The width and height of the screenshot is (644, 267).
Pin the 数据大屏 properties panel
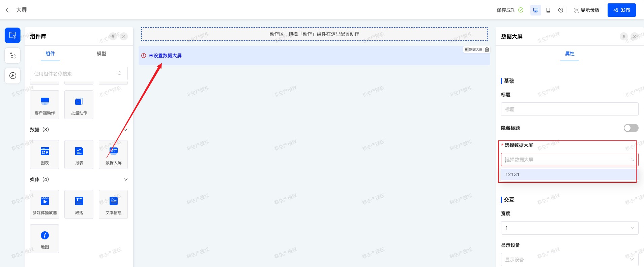(x=624, y=36)
